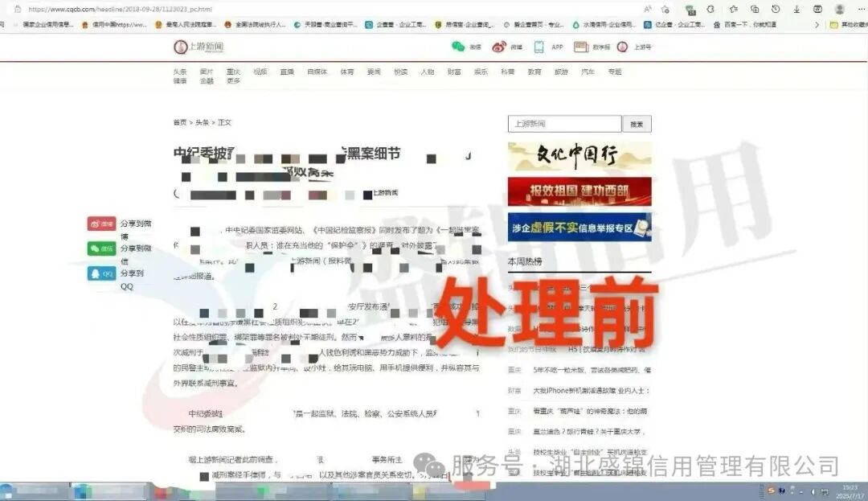The width and height of the screenshot is (868, 501).
Task: Click the 搜索 search button
Action: coord(636,123)
